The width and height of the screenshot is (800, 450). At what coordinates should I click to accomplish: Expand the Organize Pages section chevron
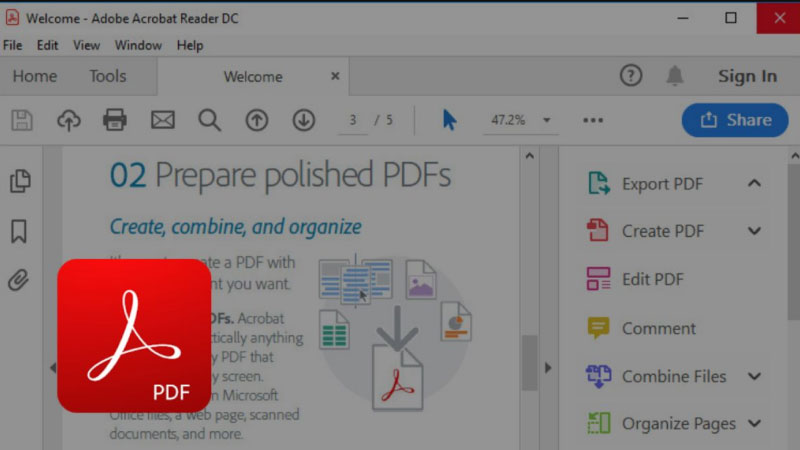754,423
